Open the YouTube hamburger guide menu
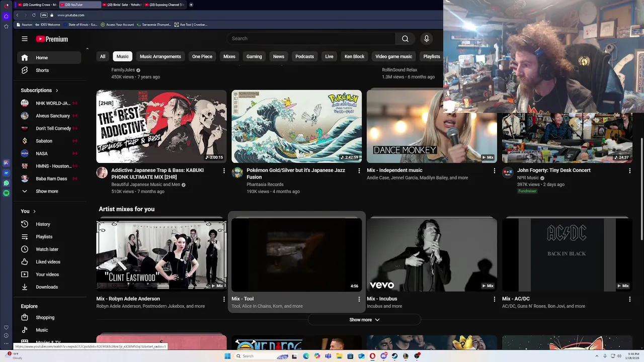This screenshot has height=362, width=644. click(x=25, y=39)
